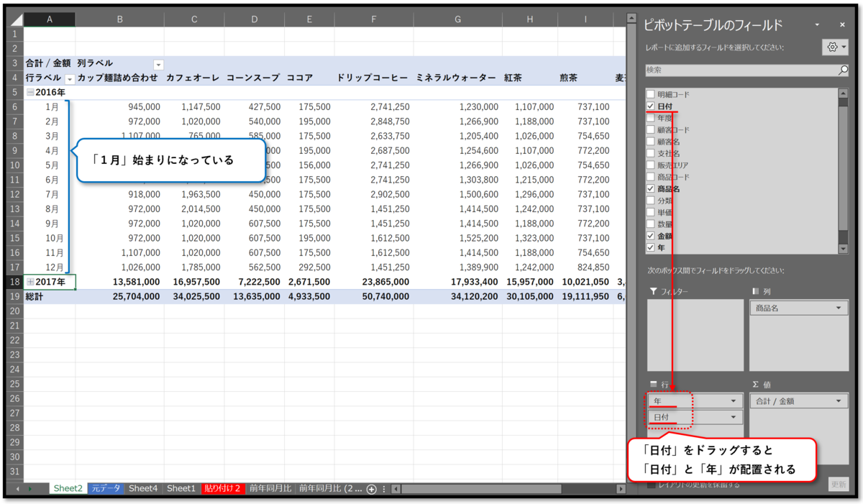Add a new sheet with plus icon
The width and height of the screenshot is (863, 504).
pyautogui.click(x=371, y=489)
